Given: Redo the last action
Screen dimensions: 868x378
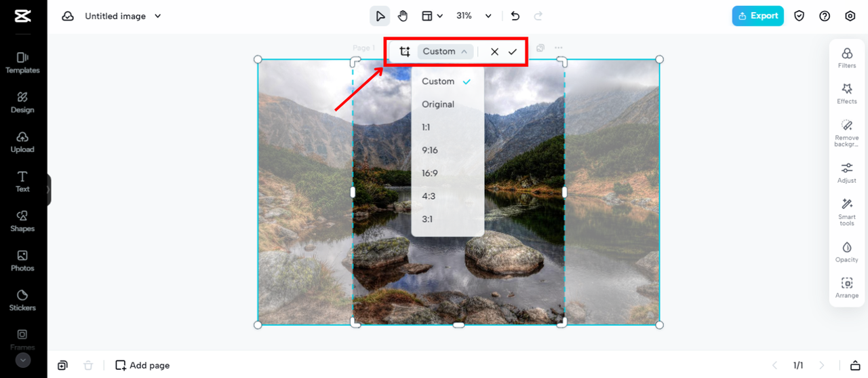Looking at the screenshot, I should click(x=538, y=16).
